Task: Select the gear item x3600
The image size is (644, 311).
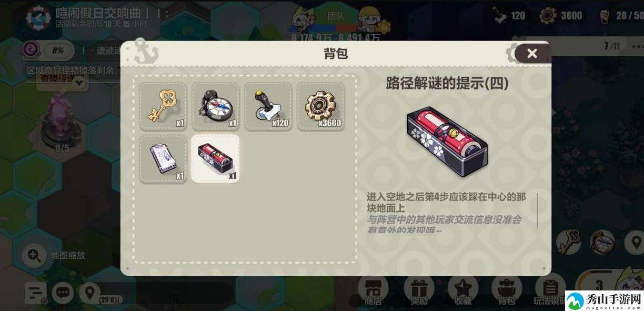Action: click(321, 106)
